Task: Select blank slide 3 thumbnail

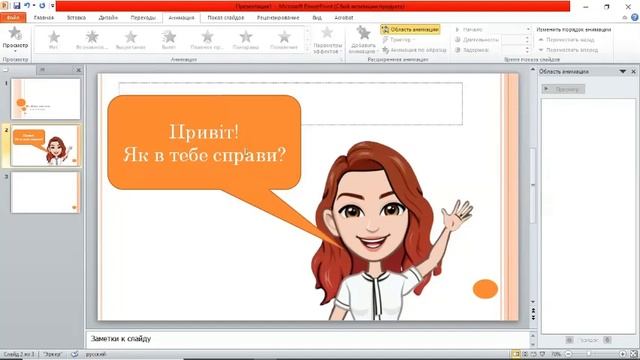Action: click(46, 192)
